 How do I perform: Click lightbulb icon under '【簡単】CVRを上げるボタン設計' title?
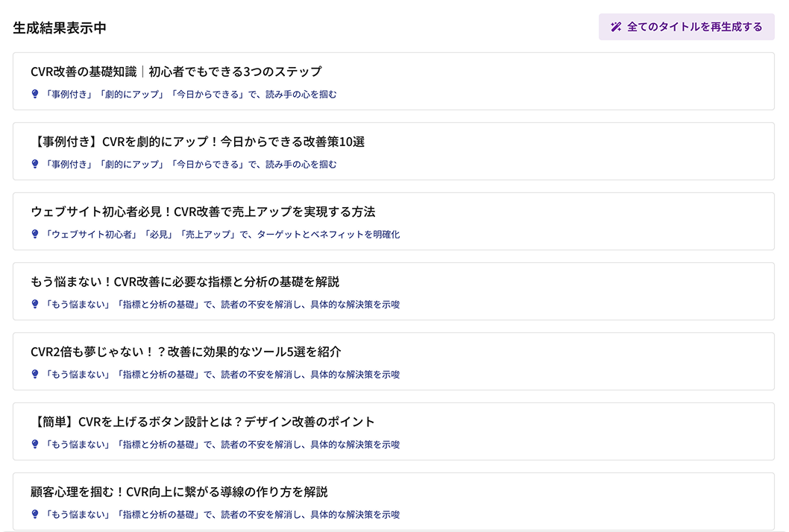coord(35,444)
